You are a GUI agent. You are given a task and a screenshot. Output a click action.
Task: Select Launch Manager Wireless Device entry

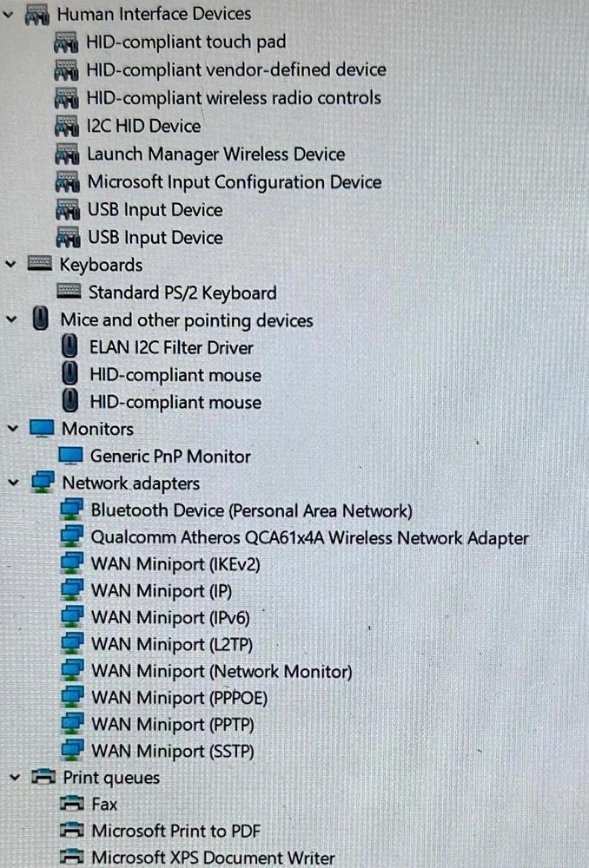pyautogui.click(x=216, y=154)
